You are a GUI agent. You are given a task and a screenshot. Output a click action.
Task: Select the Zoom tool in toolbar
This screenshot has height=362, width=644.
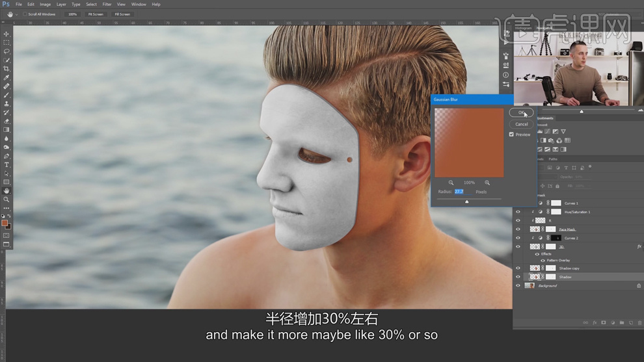coord(6,200)
